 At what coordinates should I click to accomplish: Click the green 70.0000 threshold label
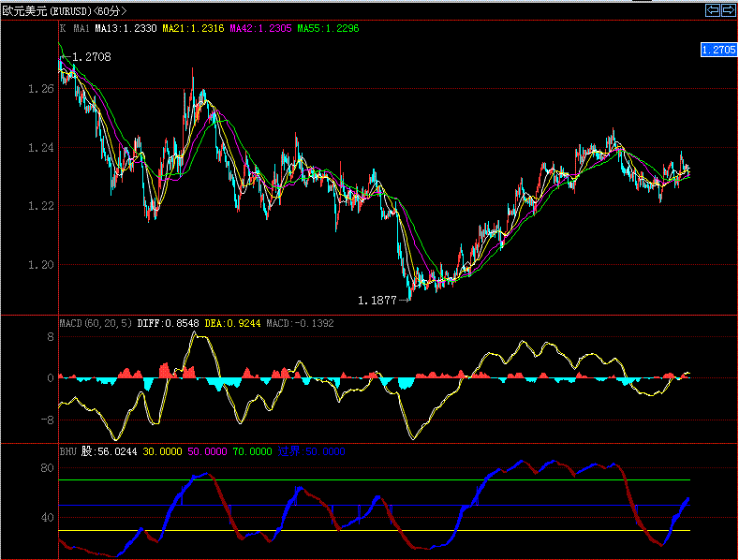tap(252, 451)
